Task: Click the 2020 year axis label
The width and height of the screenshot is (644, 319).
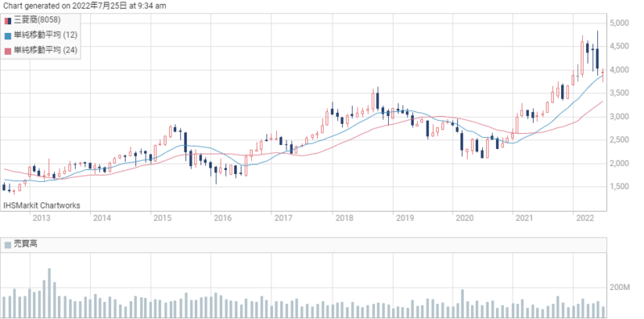Action: click(464, 218)
